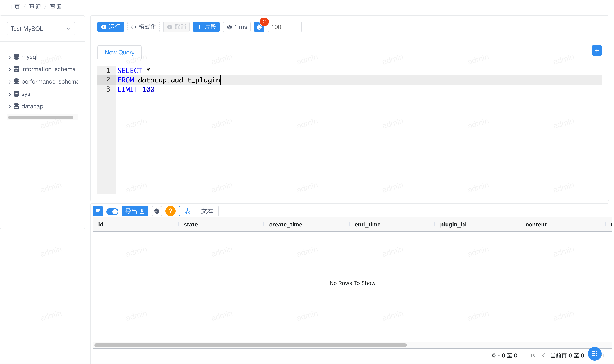614x364 pixels.
Task: Switch results view to 表 tab
Action: pyautogui.click(x=187, y=211)
